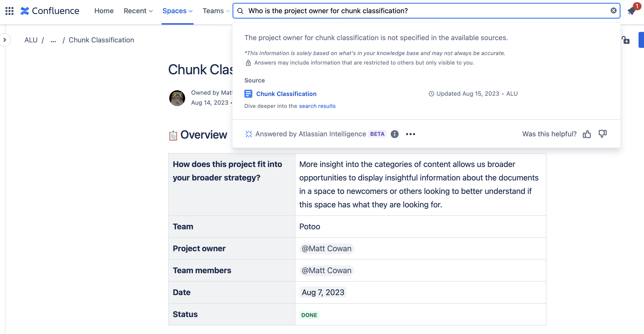Open the Chunk Classification source link
Screen dimensions: 644x334
(x=286, y=94)
